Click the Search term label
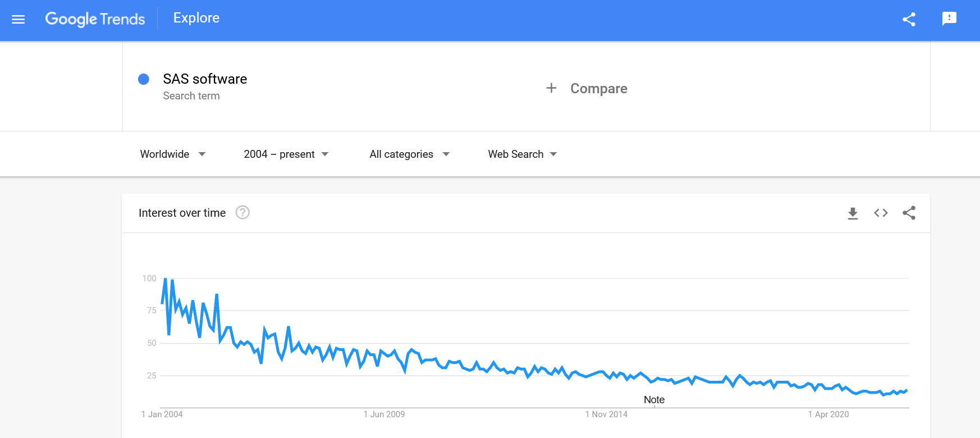This screenshot has width=980, height=438. pos(191,96)
